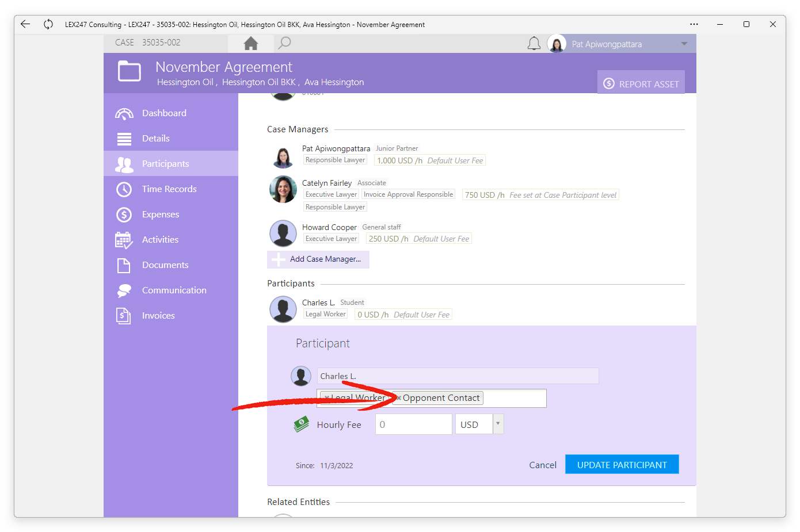
Task: Click the 0 USD /h fee tag
Action: coord(403,315)
